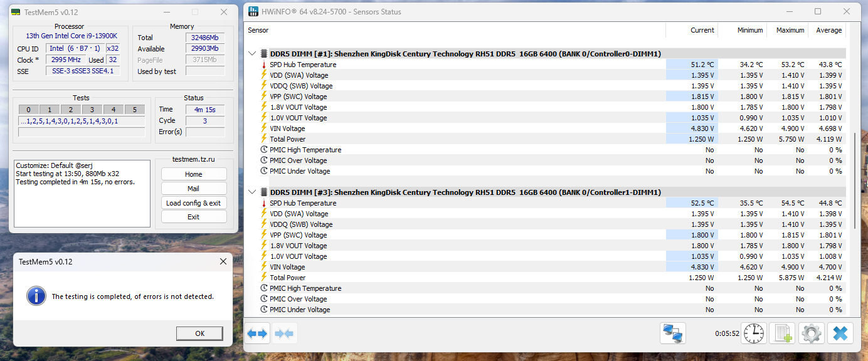868x361 pixels.
Task: Click the SPD Hub Temperature thermometer icon for DIMM #1
Action: click(x=263, y=65)
